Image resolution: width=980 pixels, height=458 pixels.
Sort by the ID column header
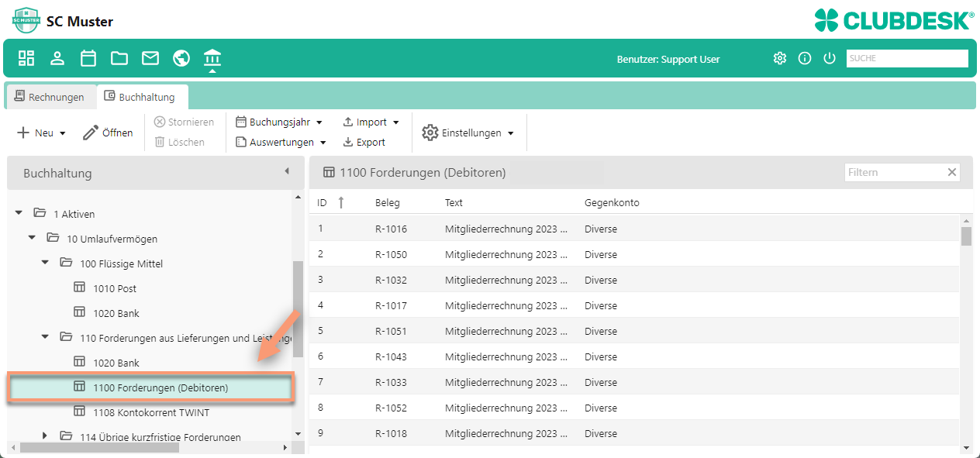pos(323,202)
